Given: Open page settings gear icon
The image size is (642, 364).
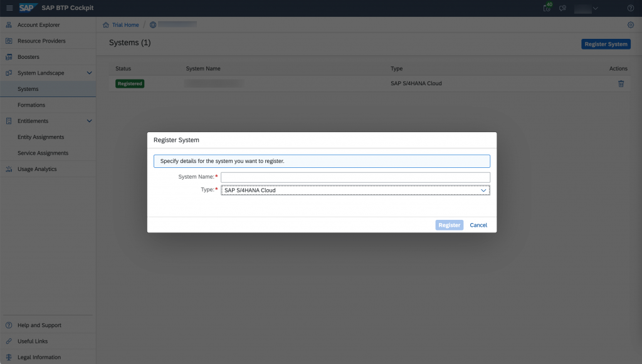Looking at the screenshot, I should 631,25.
